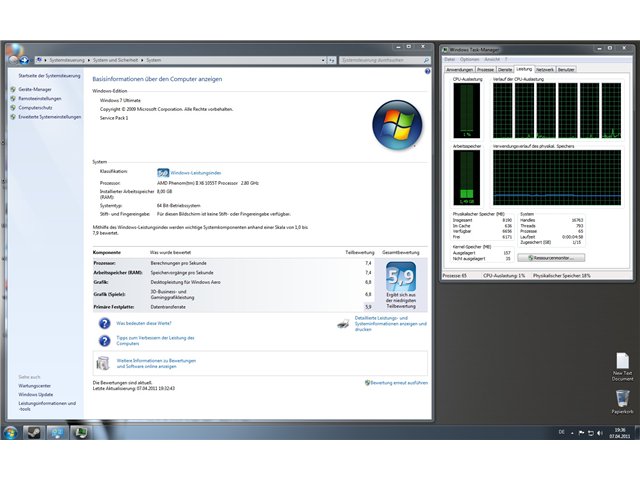Open Steam from the taskbar
Viewport: 640px width, 480px height.
pos(33,433)
